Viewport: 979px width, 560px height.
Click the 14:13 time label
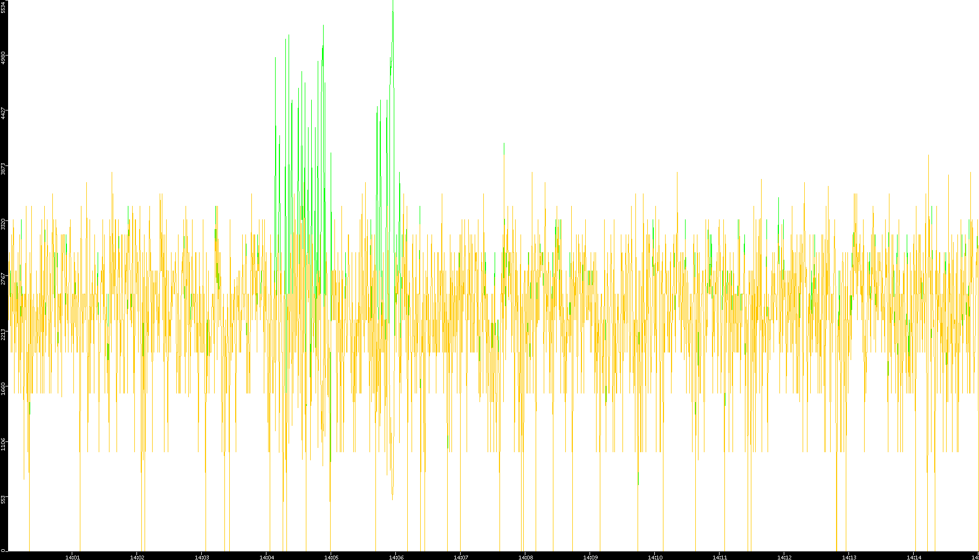point(849,557)
